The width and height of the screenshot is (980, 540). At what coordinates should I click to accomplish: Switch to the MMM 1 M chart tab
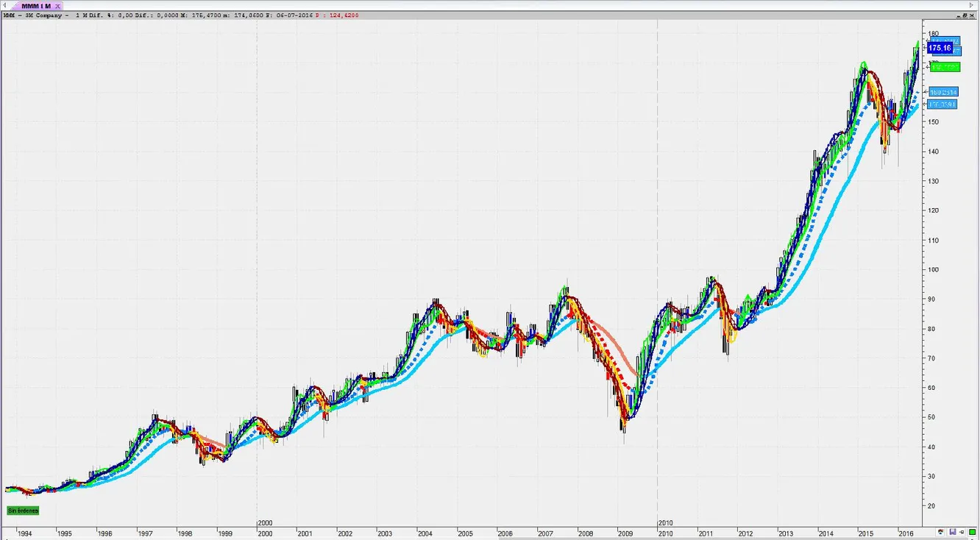pos(35,5)
